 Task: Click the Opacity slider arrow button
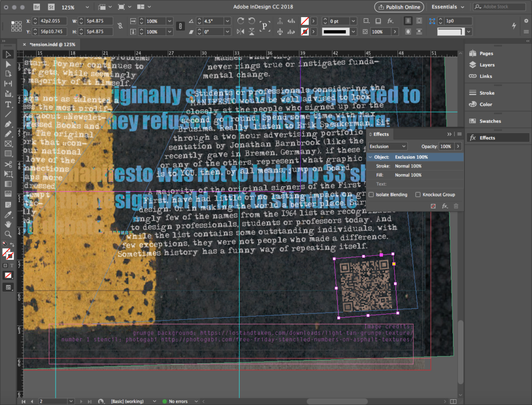[458, 147]
